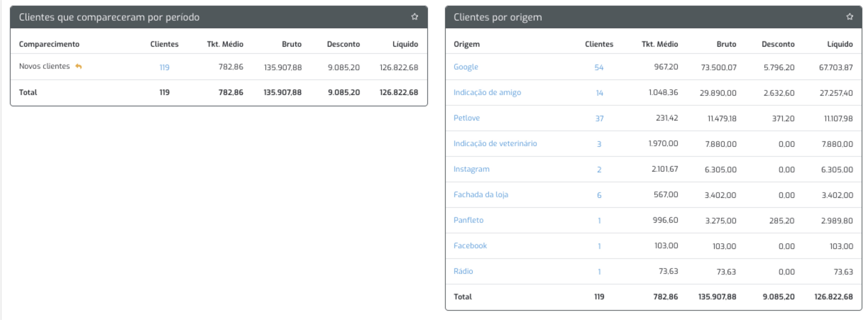Screen dimensions: 868x320
Task: Click the client count 1 in Facebook row
Action: tap(599, 247)
